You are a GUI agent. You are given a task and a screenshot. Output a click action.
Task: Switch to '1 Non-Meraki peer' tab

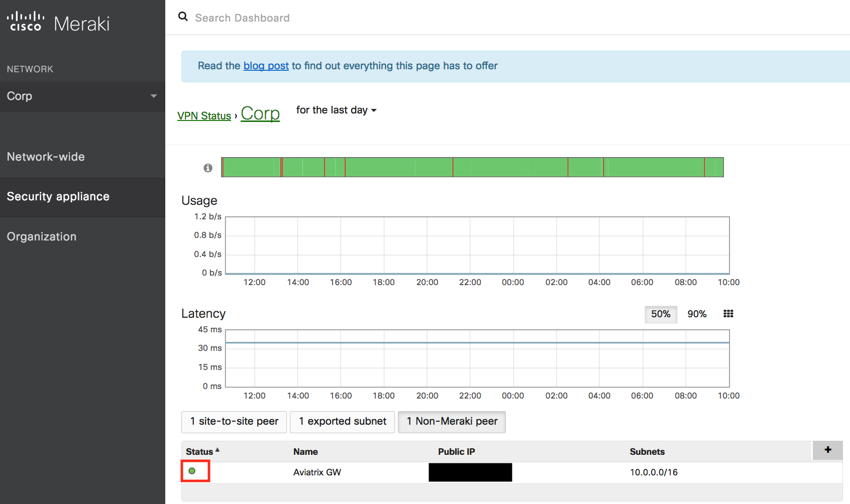click(452, 422)
